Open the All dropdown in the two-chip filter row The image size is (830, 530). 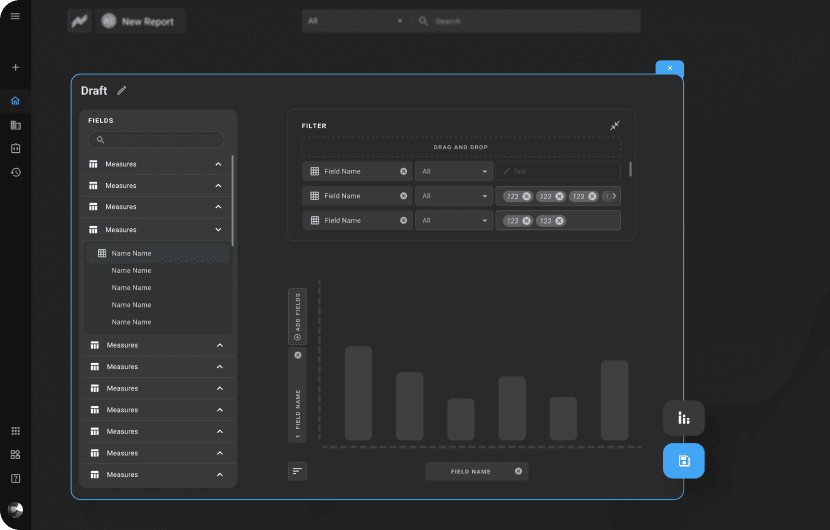pos(454,220)
